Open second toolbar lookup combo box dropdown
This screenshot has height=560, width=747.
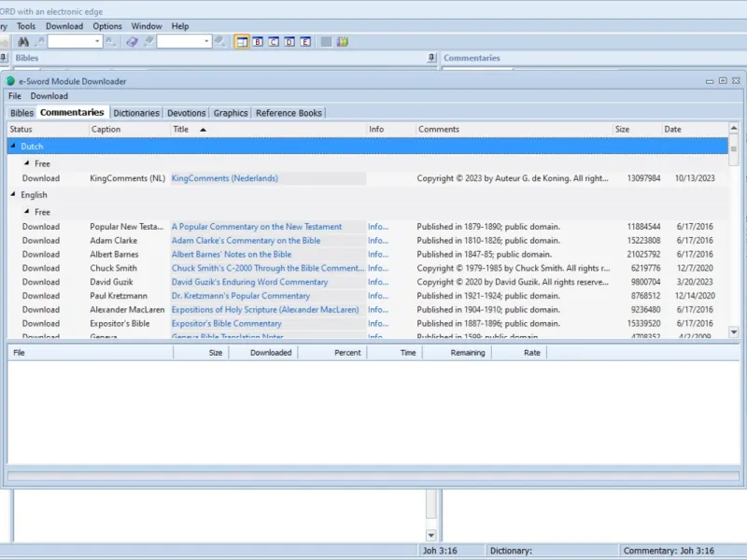(206, 41)
